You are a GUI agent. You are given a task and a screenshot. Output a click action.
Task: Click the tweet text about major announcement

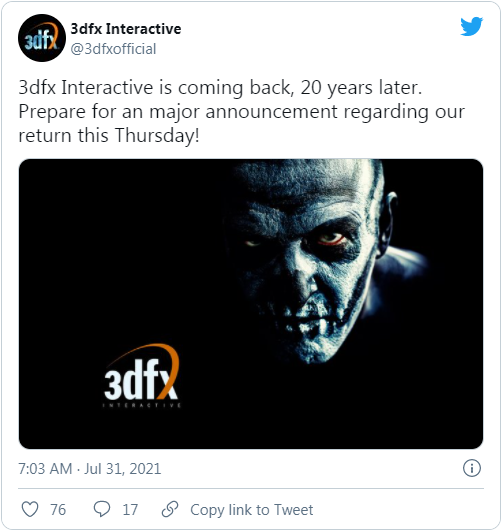(242, 112)
